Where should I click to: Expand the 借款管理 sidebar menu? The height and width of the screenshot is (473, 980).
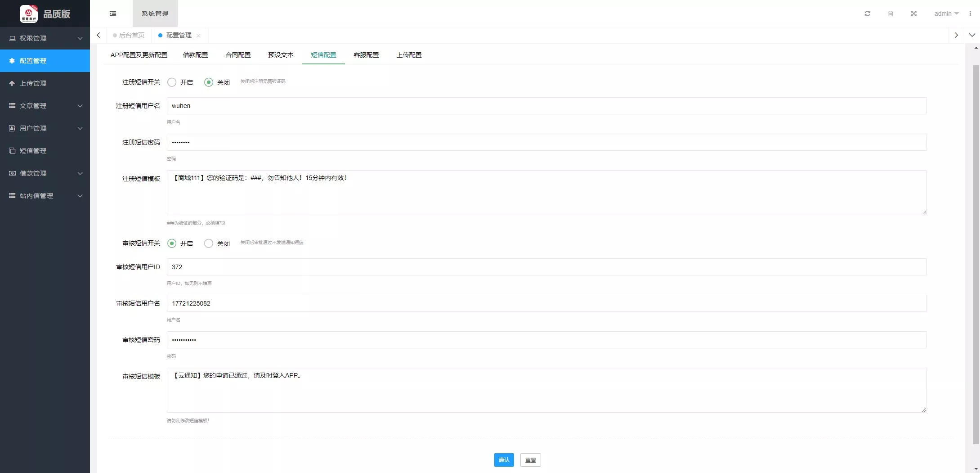(45, 173)
